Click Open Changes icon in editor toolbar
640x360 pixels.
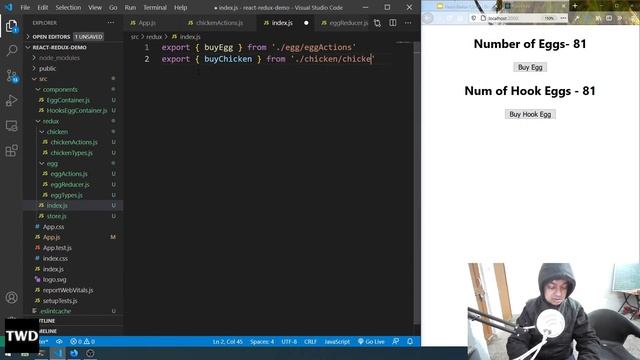pos(378,23)
